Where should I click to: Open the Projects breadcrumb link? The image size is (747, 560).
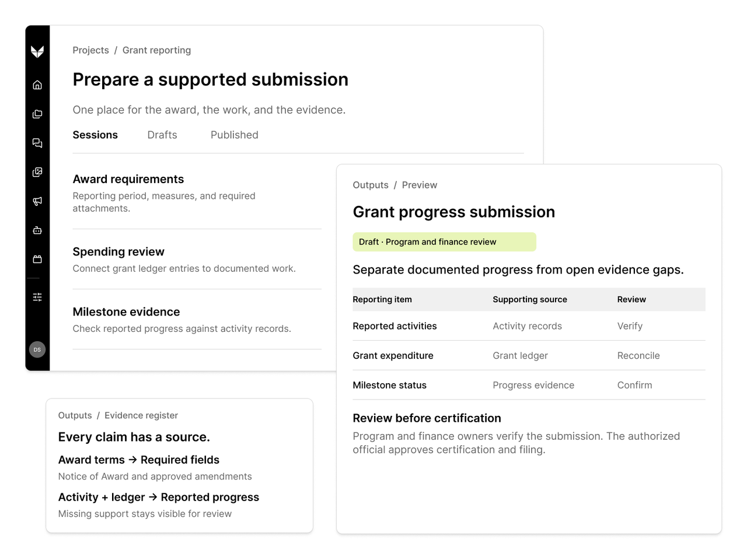[x=90, y=50]
